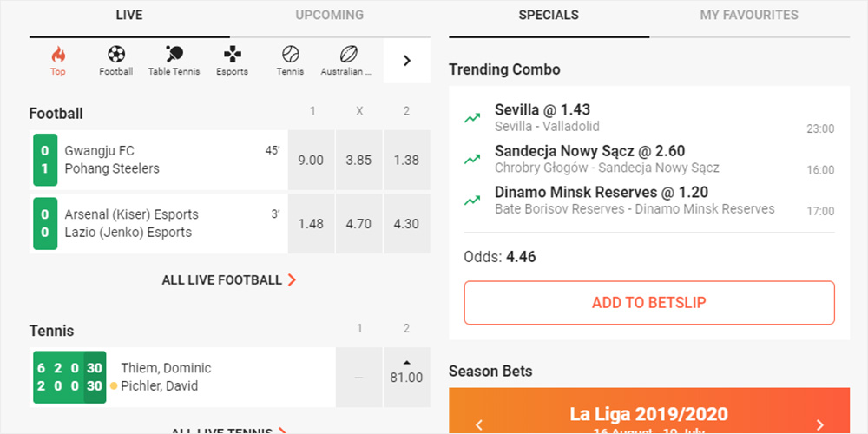Open the Thiem vs Pichler match
This screenshot has height=434, width=868.
[x=182, y=377]
